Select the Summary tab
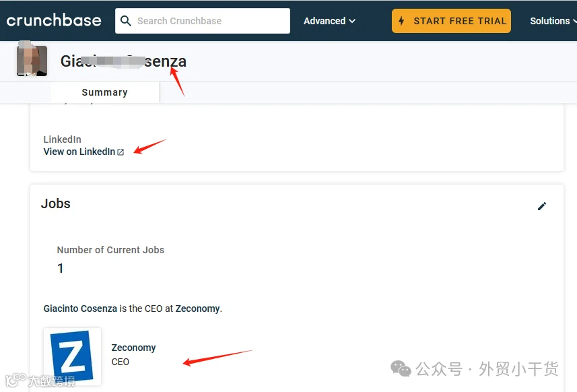Viewport: 577px width, 392px height. coord(105,92)
